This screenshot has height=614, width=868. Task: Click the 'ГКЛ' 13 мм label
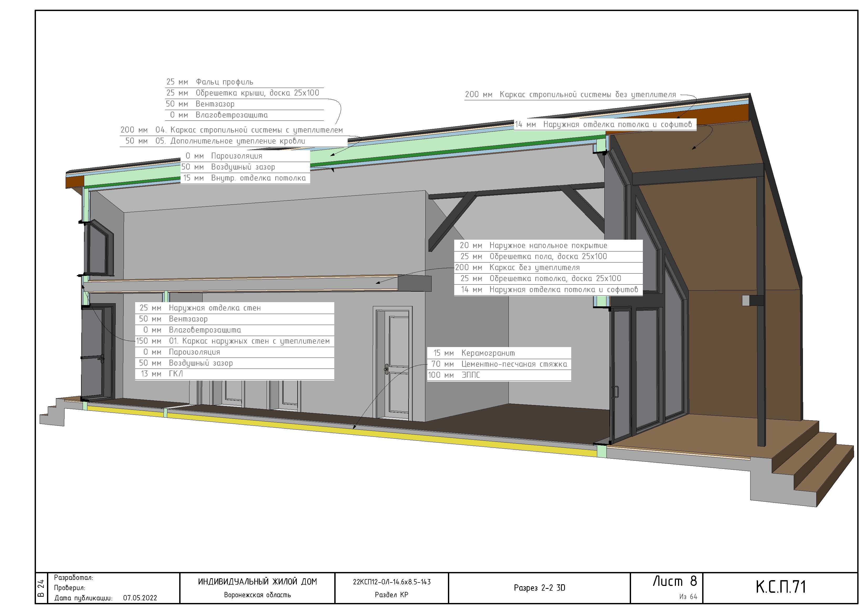176,374
